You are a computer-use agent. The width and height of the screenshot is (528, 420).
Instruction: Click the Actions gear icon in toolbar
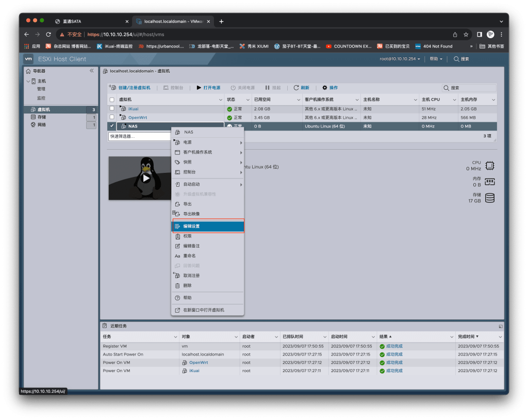[325, 88]
